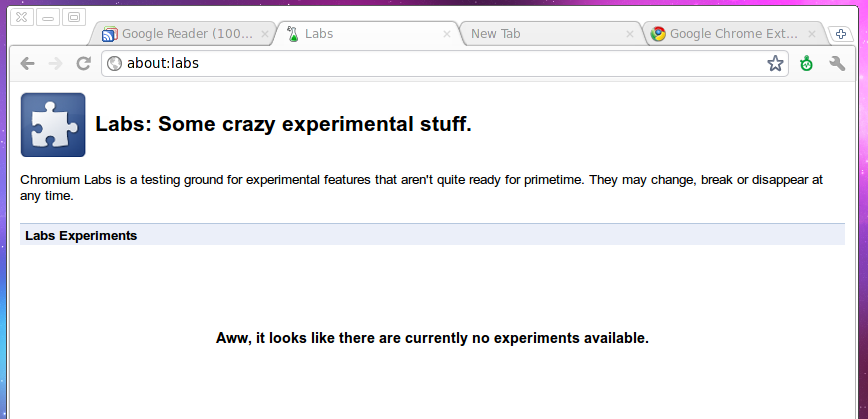The image size is (868, 419).
Task: Maximize the browser window
Action: (73, 17)
